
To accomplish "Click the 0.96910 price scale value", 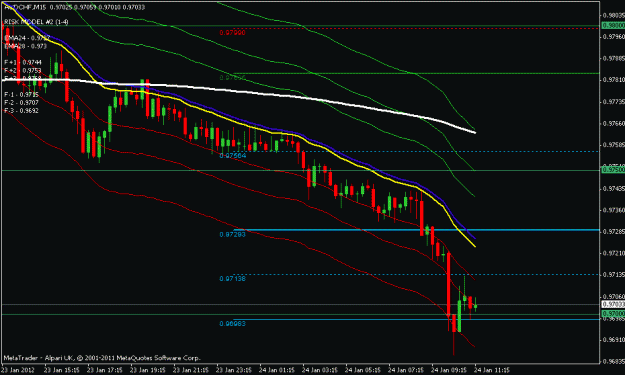I will (614, 340).
